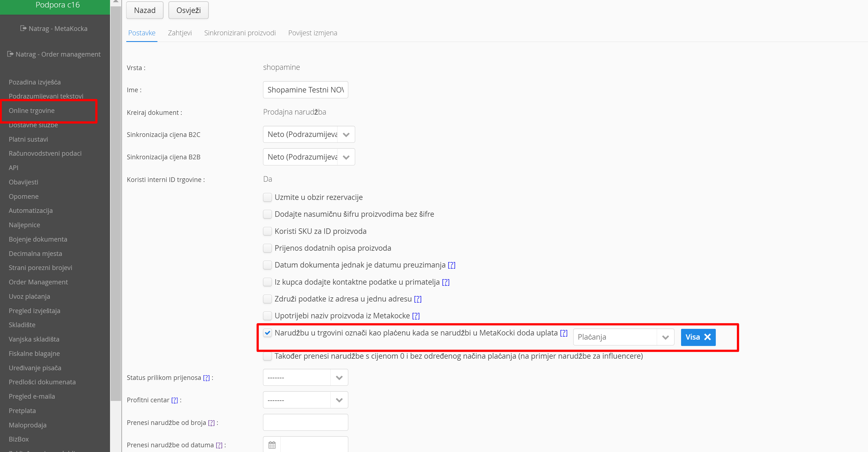Uncheck Narudžbu u trgovini označi kao plaćenu
The height and width of the screenshot is (452, 868).
point(267,333)
